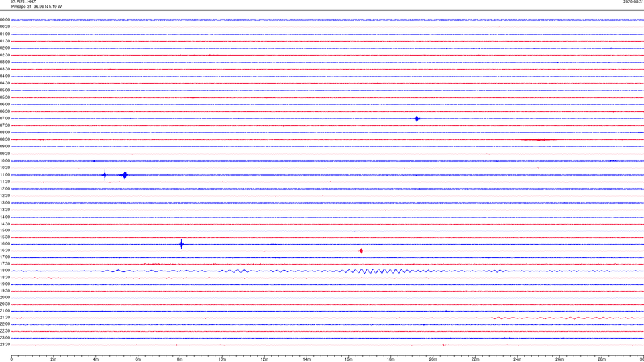Click the 18m tick on the minute axis
This screenshot has height=362, width=644.
391,359
